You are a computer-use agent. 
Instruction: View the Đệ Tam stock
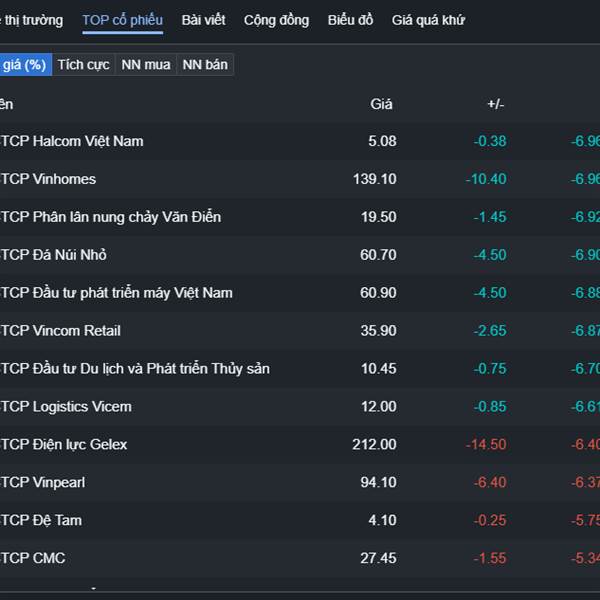41,521
